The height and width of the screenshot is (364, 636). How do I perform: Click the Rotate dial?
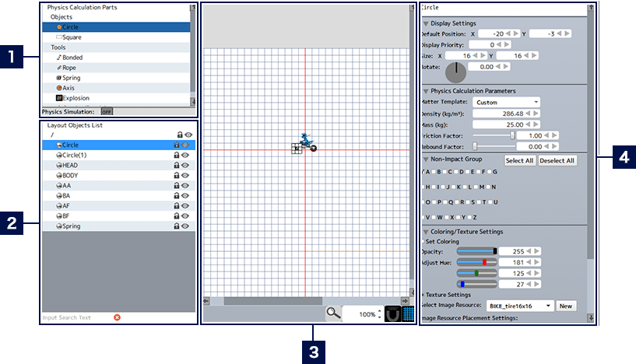(456, 72)
